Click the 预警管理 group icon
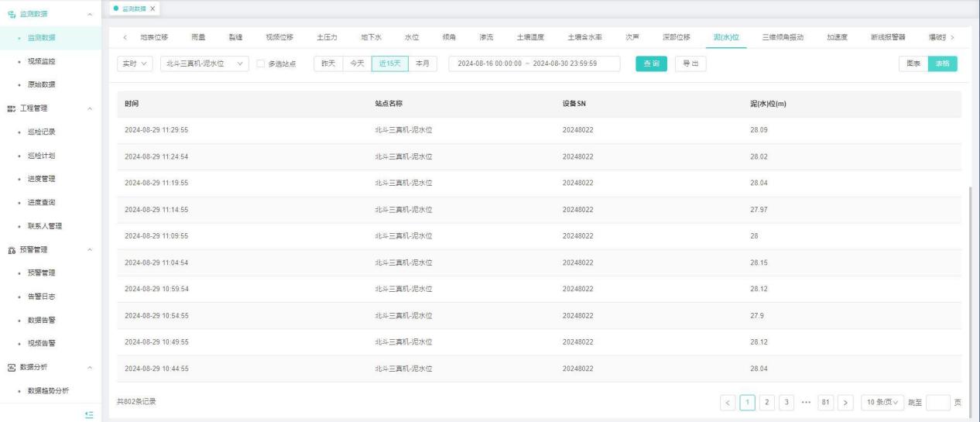Viewport: 980px width, 422px height. pos(9,249)
